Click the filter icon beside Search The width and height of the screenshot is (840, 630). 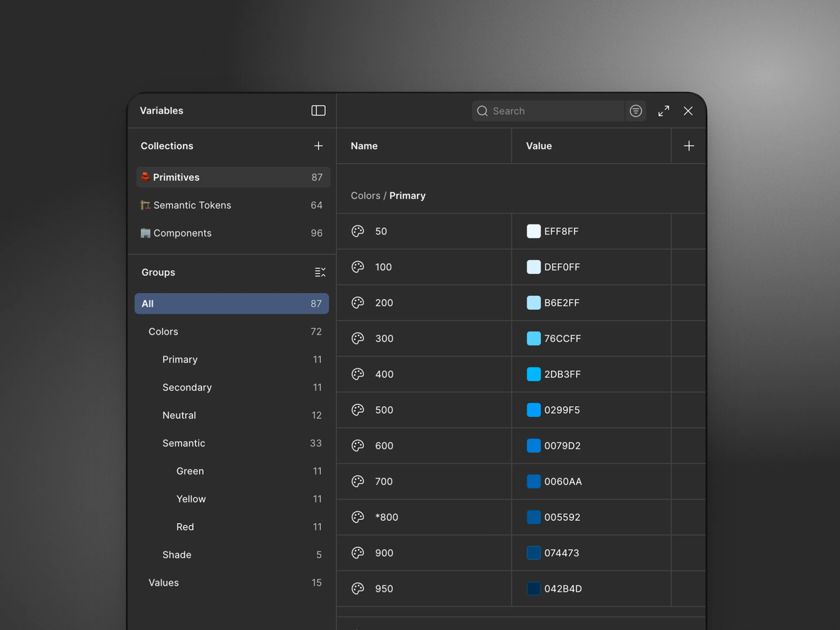(635, 111)
